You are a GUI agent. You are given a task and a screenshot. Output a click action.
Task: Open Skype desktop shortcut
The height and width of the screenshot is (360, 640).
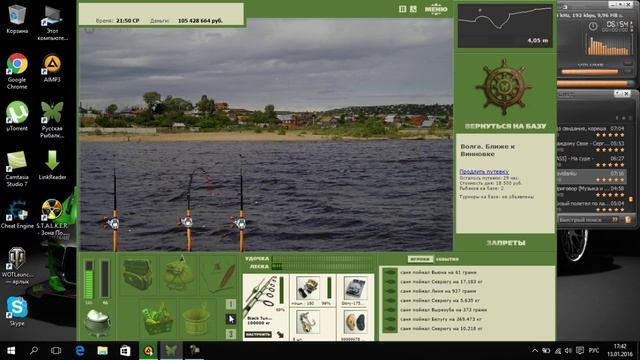click(x=17, y=311)
